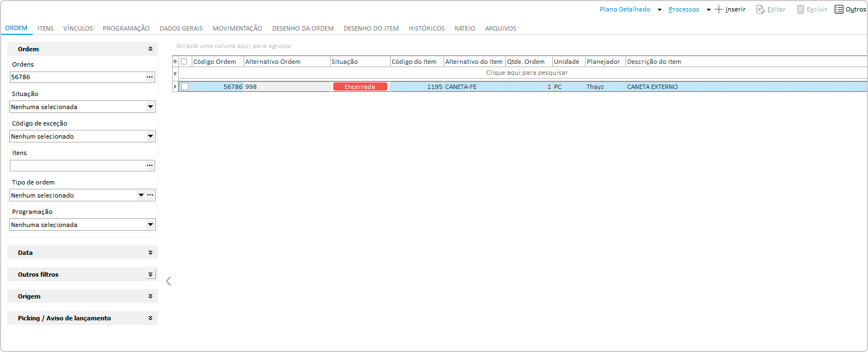The height and width of the screenshot is (352, 868).
Task: Open the Outros list icon
Action: [x=839, y=9]
